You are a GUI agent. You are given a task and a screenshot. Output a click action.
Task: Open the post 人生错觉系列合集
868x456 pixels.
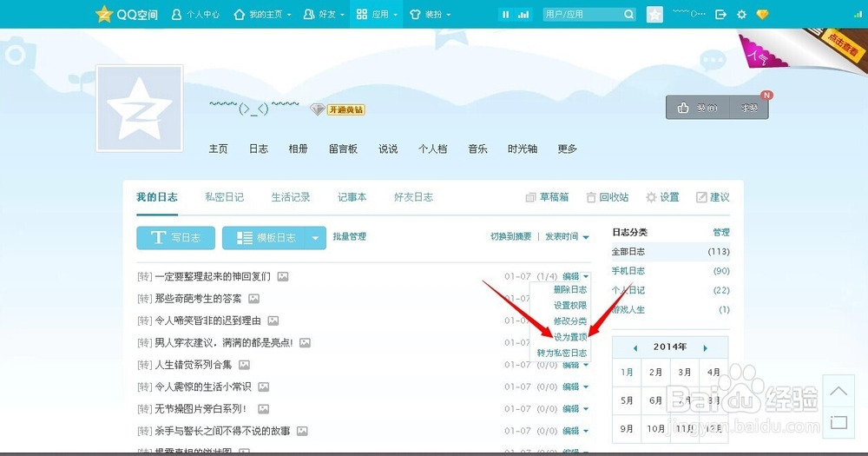coord(194,365)
